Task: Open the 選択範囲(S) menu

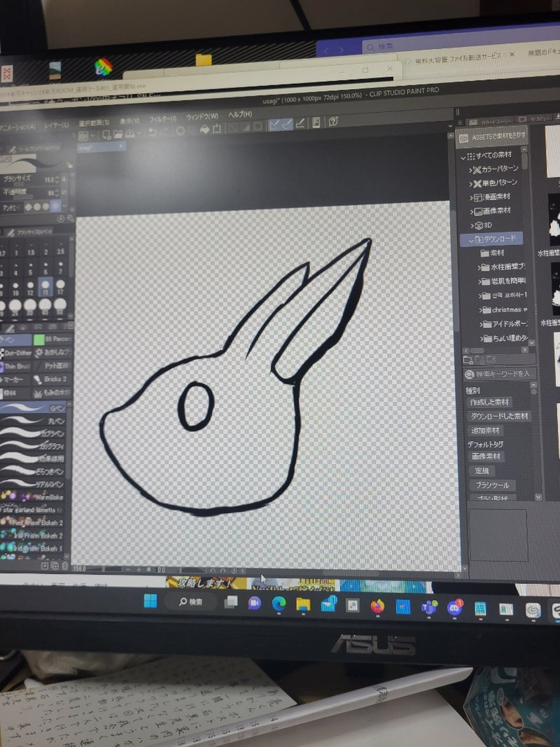Action: pyautogui.click(x=94, y=123)
